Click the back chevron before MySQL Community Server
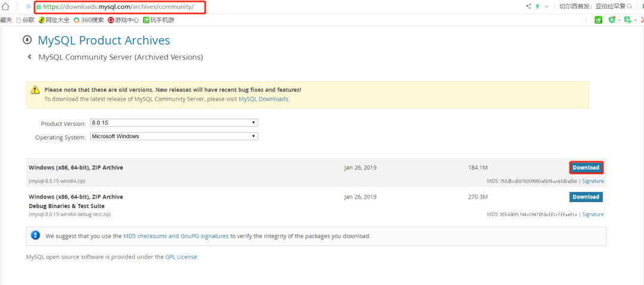This screenshot has height=285, width=644. pos(29,57)
